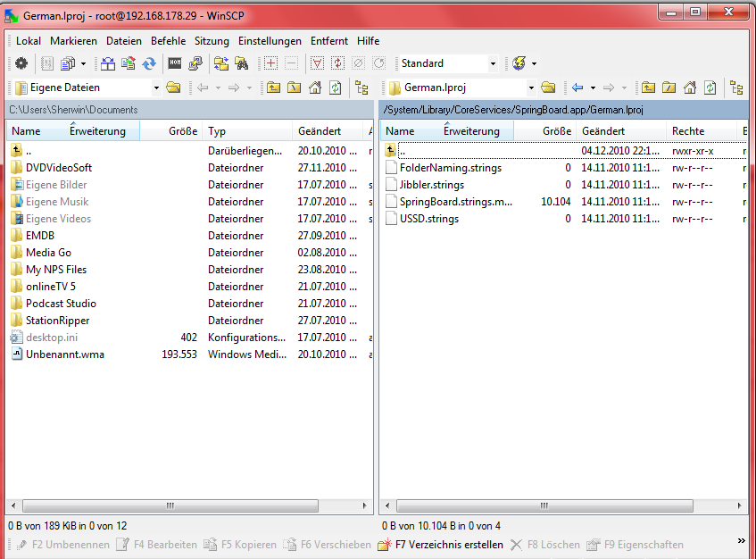Open the Befehle menu
This screenshot has height=559, width=756.
(169, 41)
